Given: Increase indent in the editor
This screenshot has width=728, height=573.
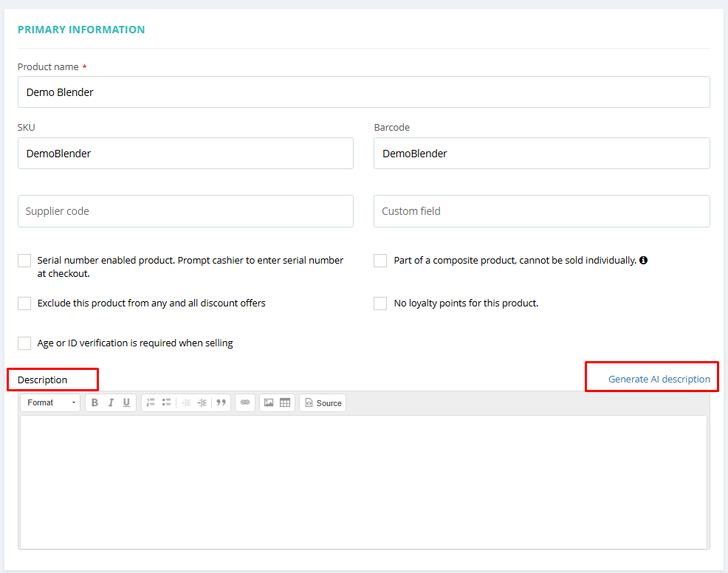Looking at the screenshot, I should coord(202,402).
